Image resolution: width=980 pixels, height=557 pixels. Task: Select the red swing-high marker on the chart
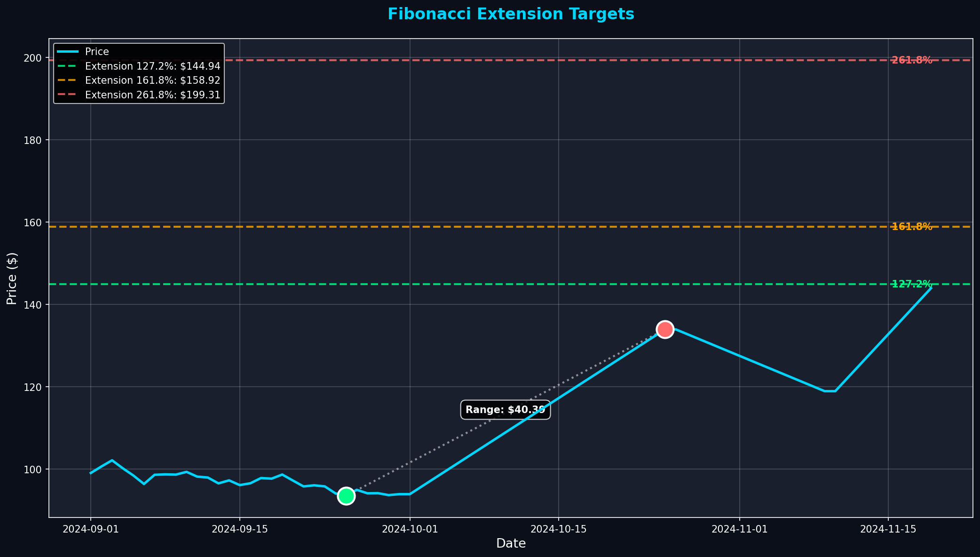(x=665, y=330)
